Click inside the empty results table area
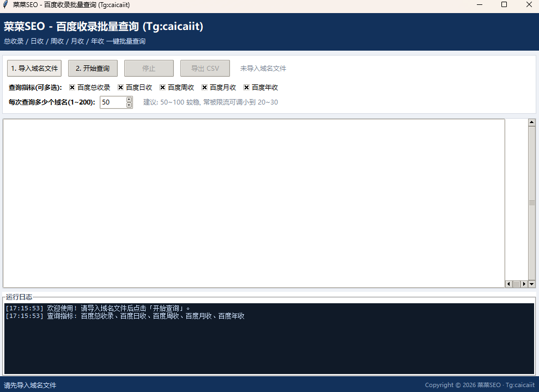539x392 pixels. (x=253, y=203)
